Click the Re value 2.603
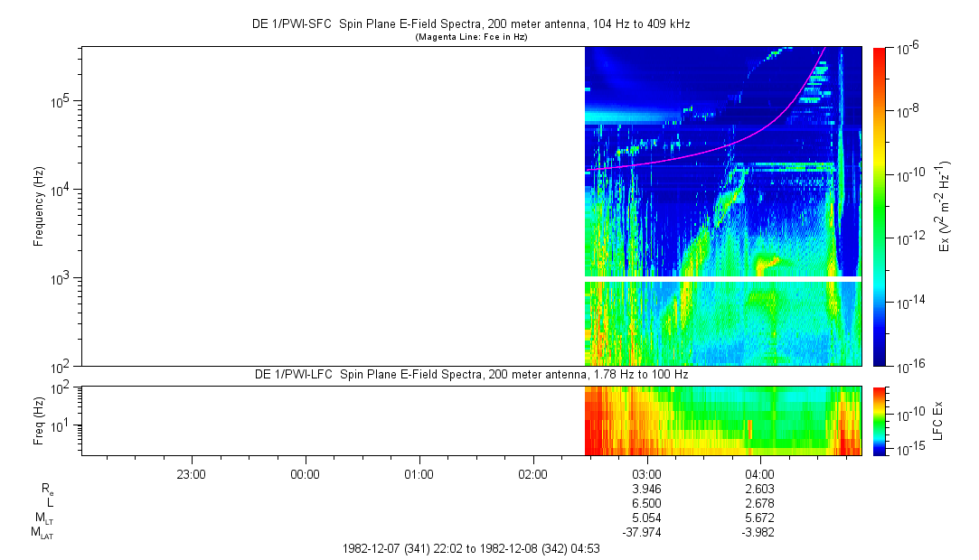 tap(760, 489)
